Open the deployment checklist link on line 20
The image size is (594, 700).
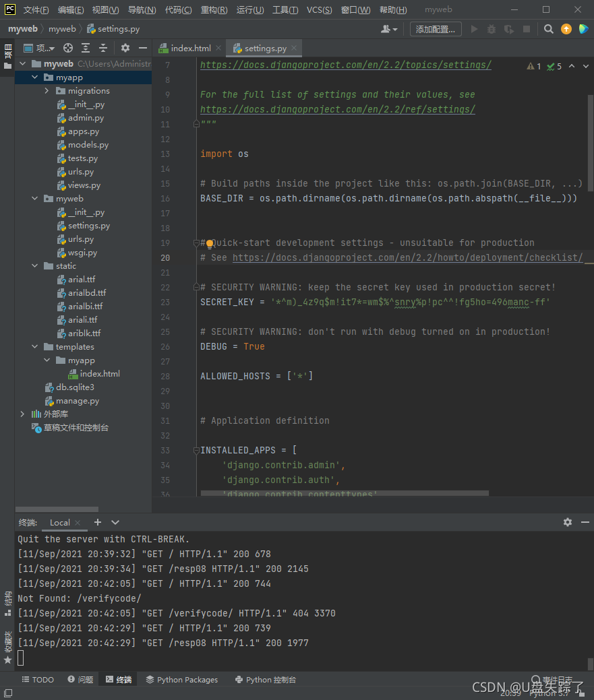(x=408, y=257)
